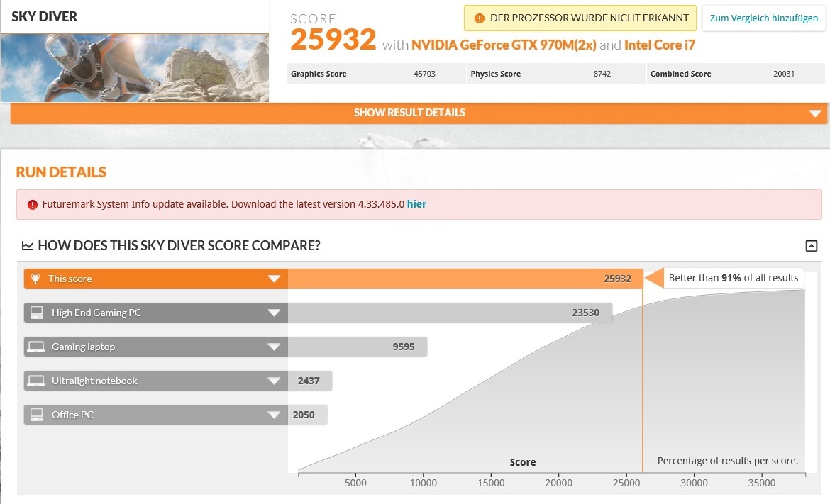This screenshot has height=504, width=830.
Task: Click Graphics Score value 45703
Action: [424, 74]
